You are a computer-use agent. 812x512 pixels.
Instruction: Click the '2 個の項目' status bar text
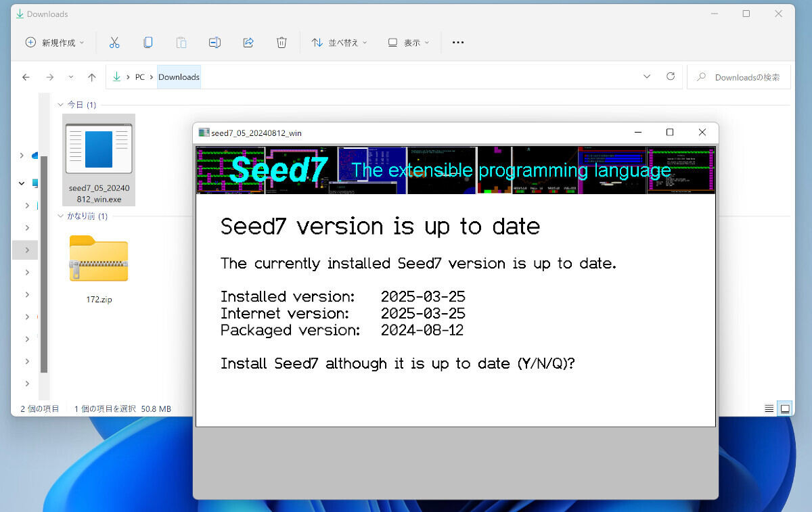point(40,409)
